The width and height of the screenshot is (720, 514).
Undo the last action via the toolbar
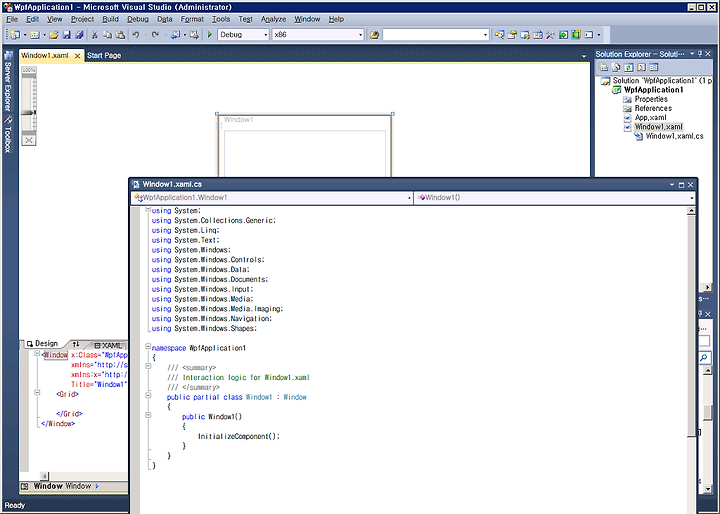click(136, 35)
